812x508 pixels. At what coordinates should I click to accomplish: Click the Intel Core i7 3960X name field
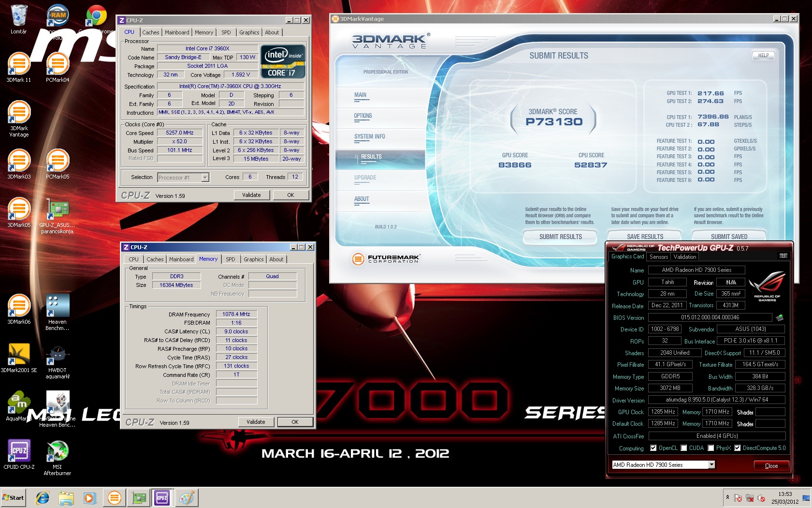207,48
